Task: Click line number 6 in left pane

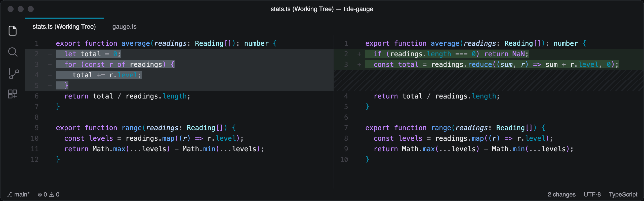Action: pyautogui.click(x=37, y=96)
